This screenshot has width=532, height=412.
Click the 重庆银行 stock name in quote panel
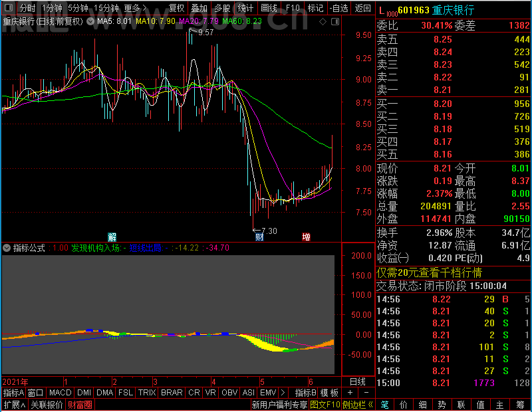click(453, 10)
